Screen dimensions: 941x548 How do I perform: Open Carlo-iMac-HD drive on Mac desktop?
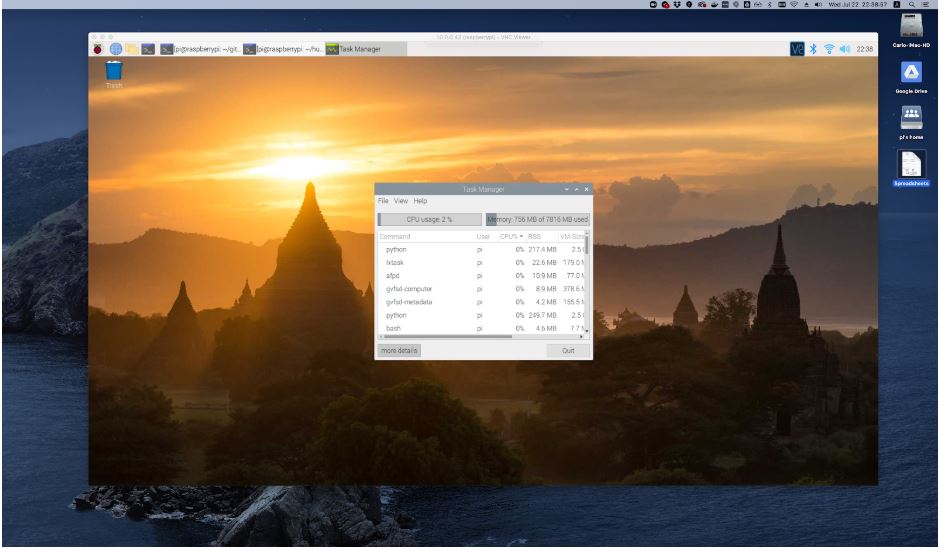tap(911, 30)
